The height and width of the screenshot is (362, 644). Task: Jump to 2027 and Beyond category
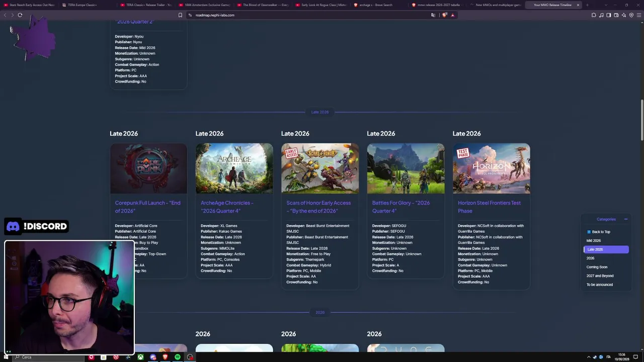tap(600, 276)
